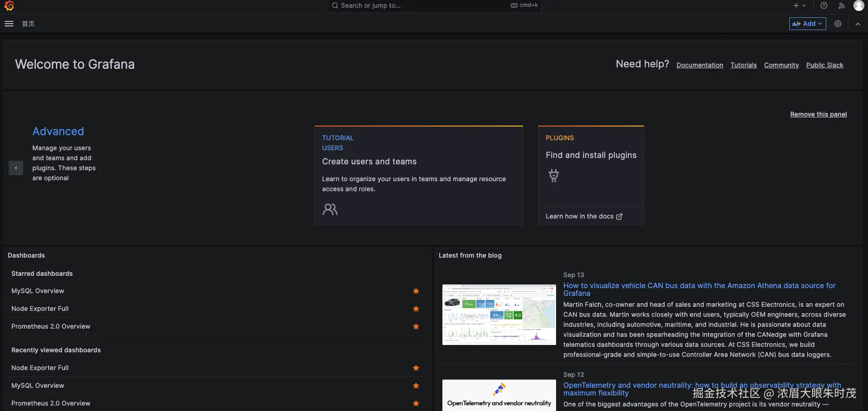Click Remove this panel link
Screen dimensions: 868x411
[818, 114]
